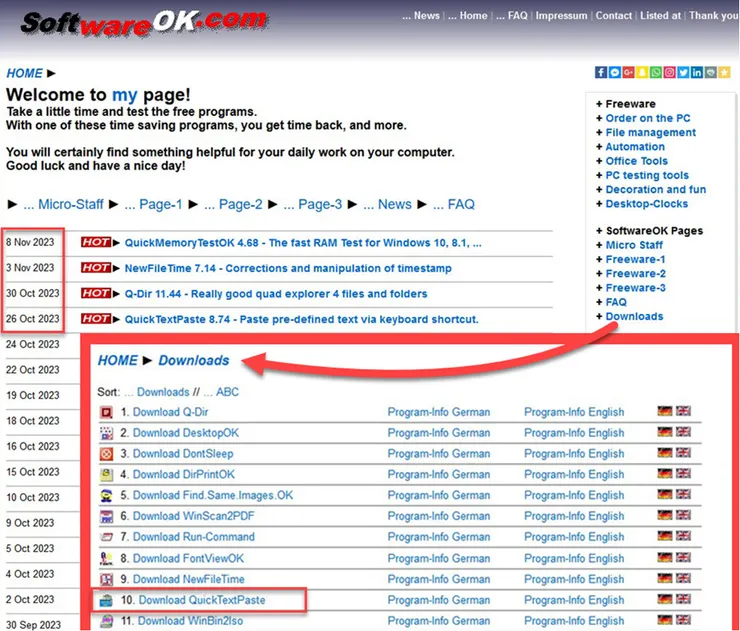The image size is (740, 631).
Task: Click the Run-Command program icon
Action: [106, 537]
